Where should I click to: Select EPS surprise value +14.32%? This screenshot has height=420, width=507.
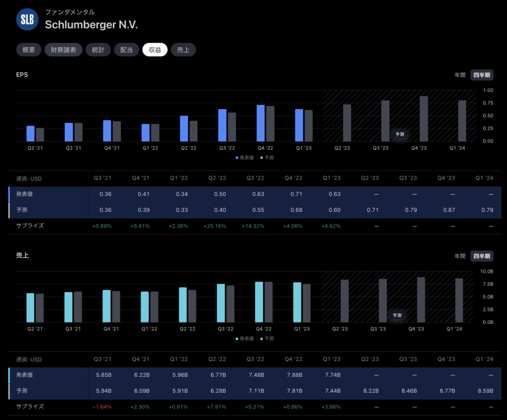click(x=253, y=226)
